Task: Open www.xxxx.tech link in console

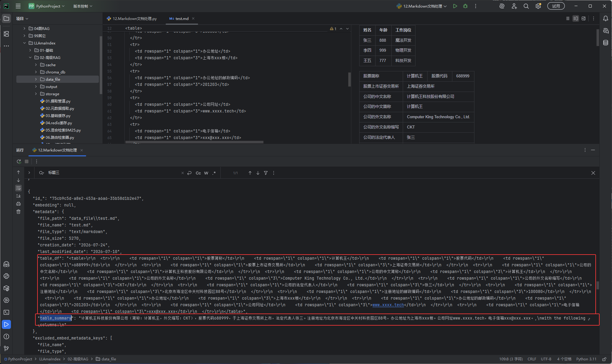Action: tap(388, 305)
